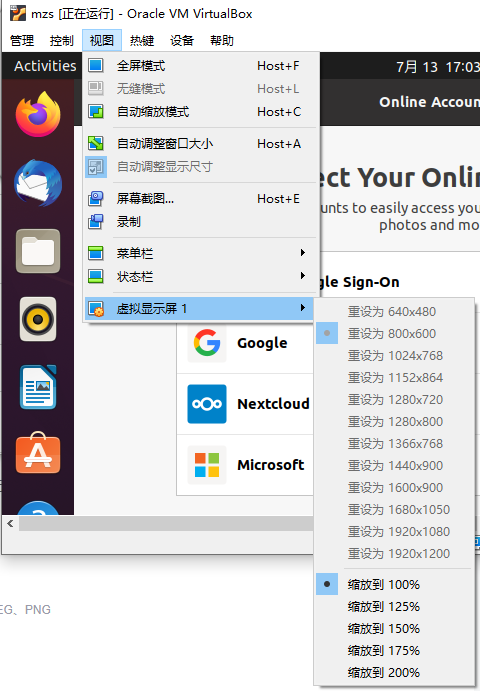Select 缩放到 100% scale option
480x691 pixels.
point(394,584)
